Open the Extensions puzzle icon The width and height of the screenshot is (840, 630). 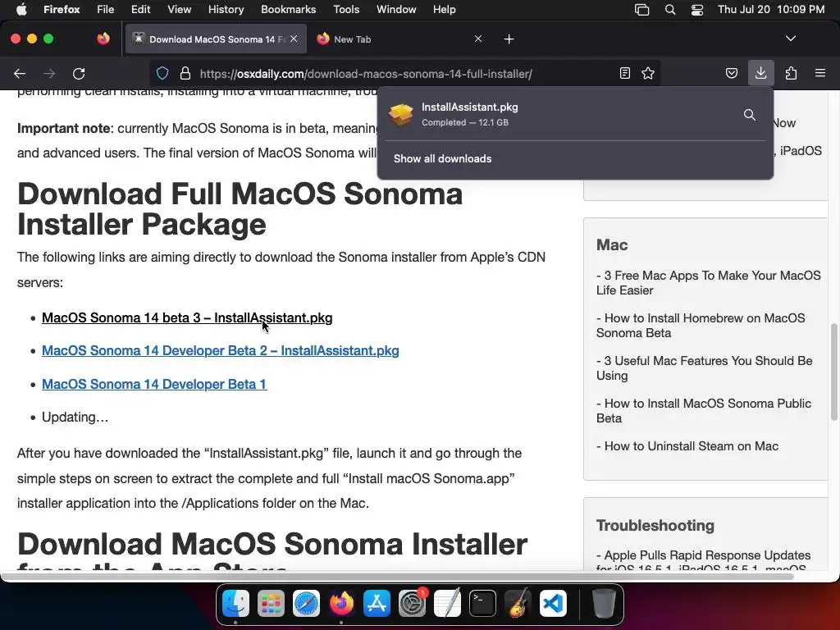[x=791, y=73]
